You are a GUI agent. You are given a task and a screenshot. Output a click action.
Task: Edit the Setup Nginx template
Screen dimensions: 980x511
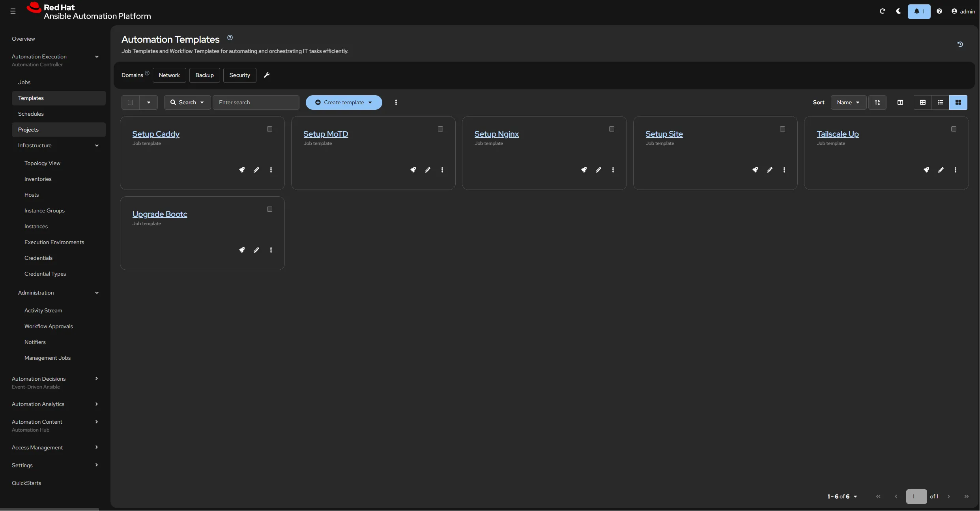point(598,170)
